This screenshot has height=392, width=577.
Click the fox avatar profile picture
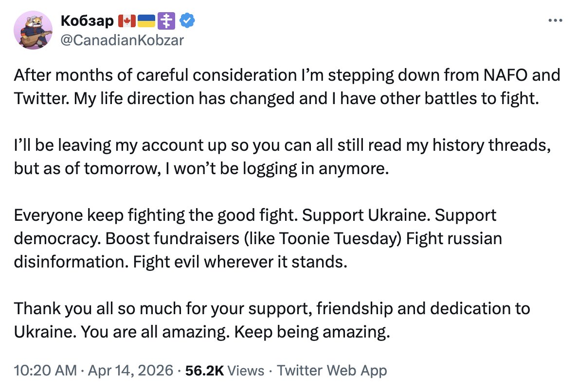[x=33, y=30]
